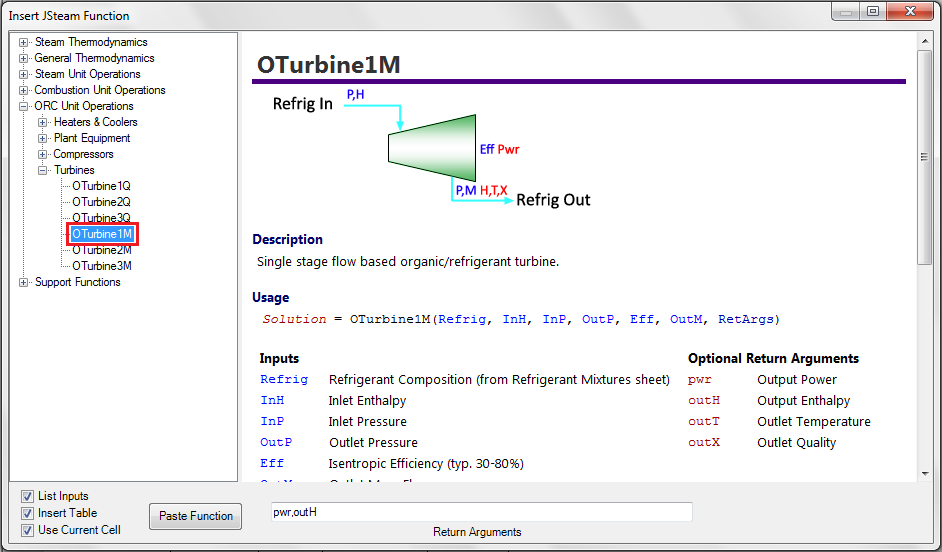The height and width of the screenshot is (552, 942).
Task: Click the OTurbine1M heading title
Action: [329, 64]
